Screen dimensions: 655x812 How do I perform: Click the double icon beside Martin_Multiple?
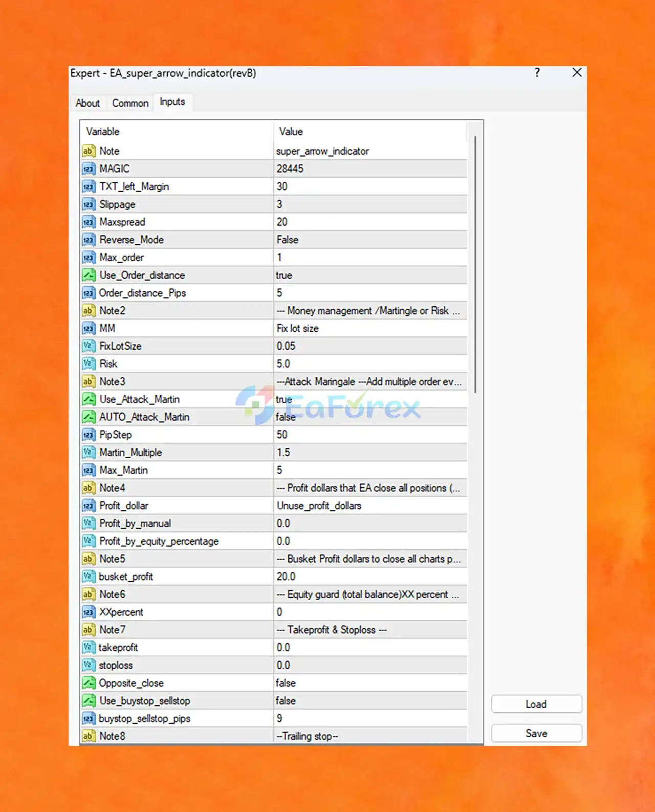coord(89,453)
